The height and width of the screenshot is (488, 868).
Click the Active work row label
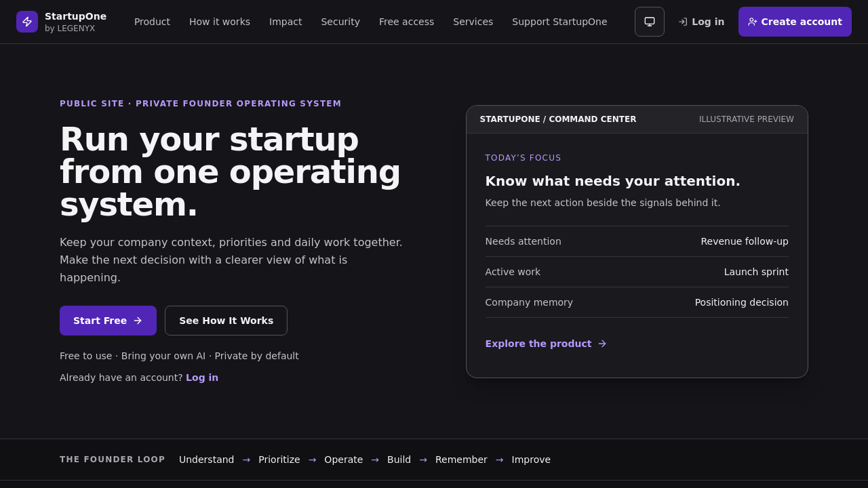513,272
